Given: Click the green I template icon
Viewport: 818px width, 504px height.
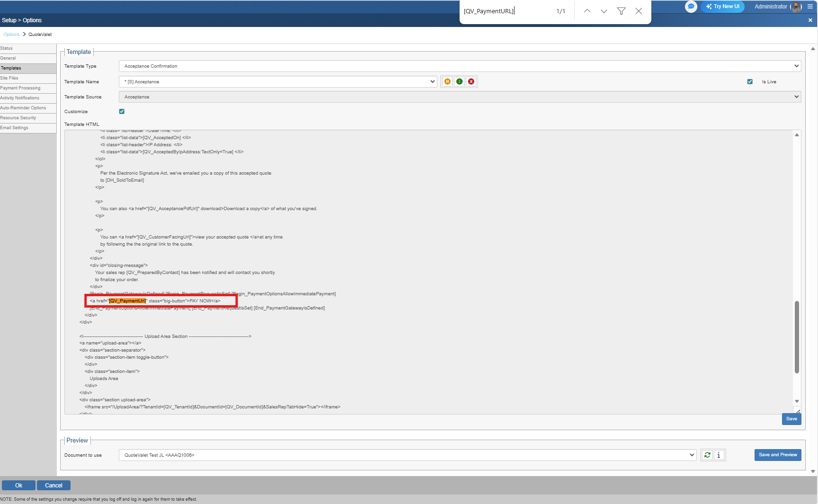Looking at the screenshot, I should coord(459,82).
